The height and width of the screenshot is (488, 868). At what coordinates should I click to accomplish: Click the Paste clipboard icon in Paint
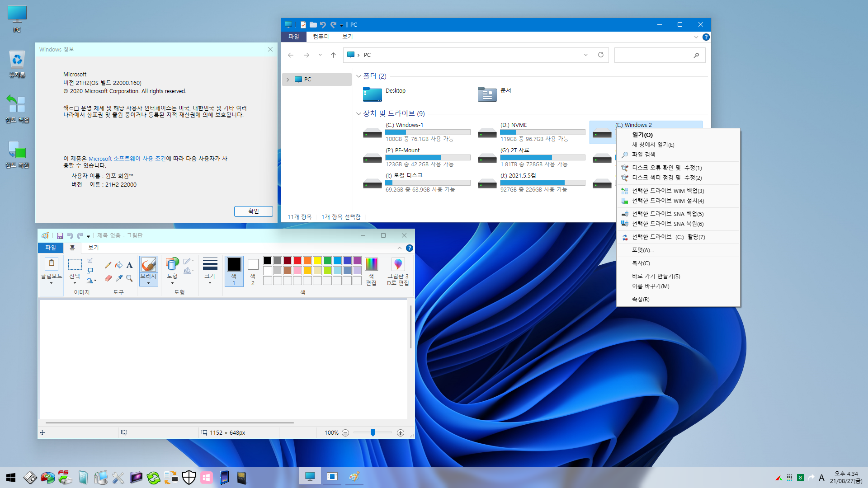point(52,263)
